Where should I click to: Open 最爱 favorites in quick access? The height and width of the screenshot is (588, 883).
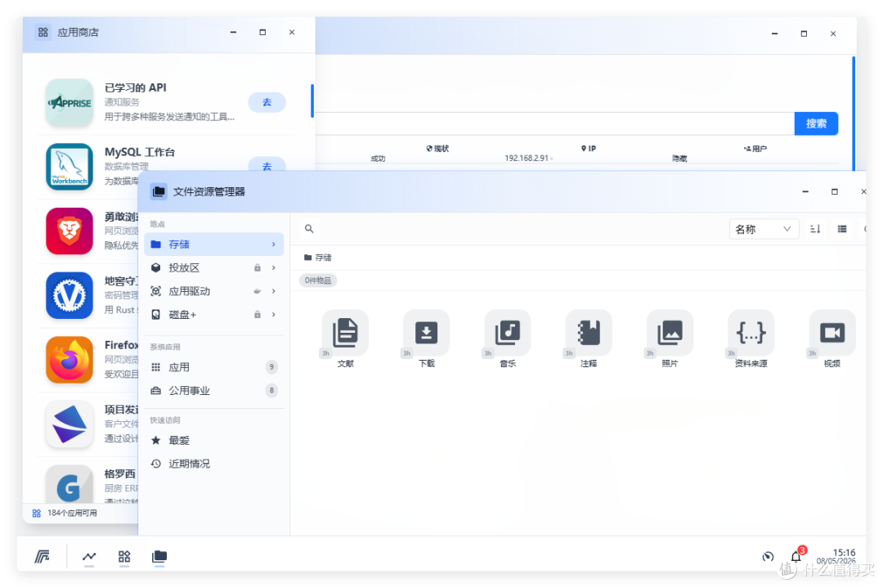coord(214,441)
